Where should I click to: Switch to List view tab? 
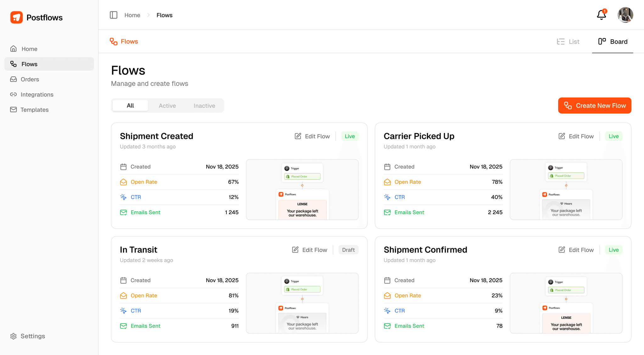(x=568, y=42)
